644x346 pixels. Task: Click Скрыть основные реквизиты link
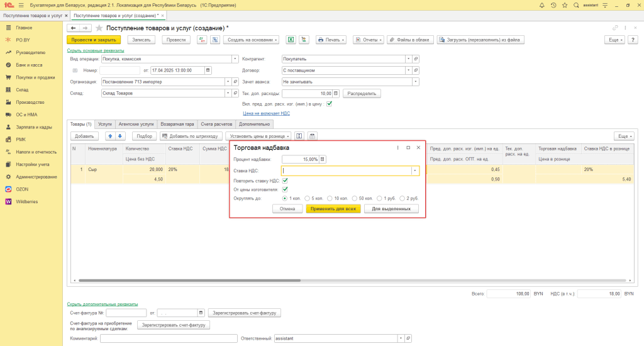[96, 50]
